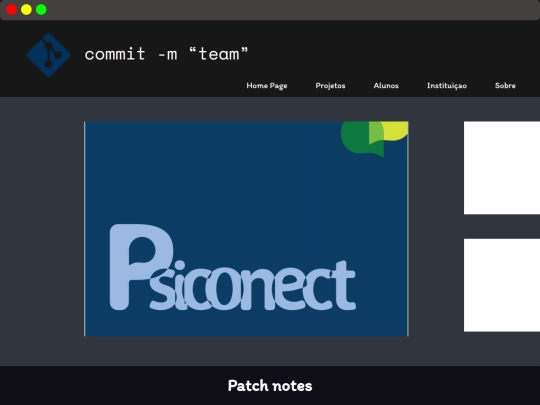Select the lower white card on the right
Image resolution: width=540 pixels, height=405 pixels.
pos(502,285)
